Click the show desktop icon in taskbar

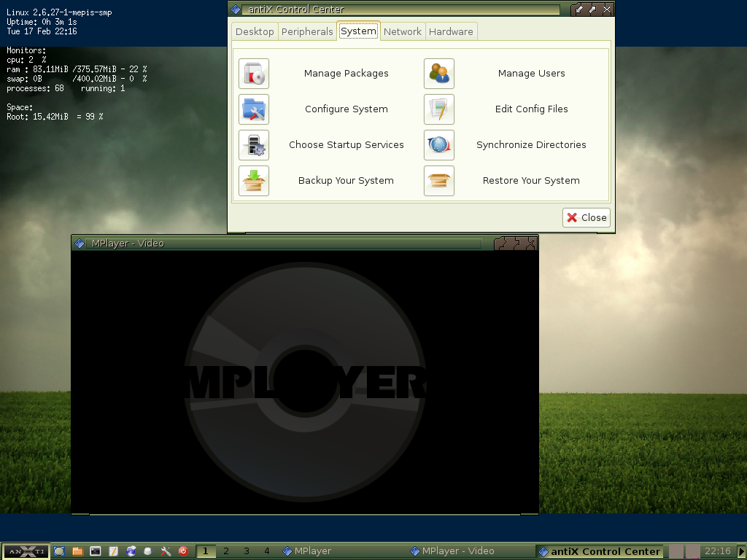click(x=59, y=551)
